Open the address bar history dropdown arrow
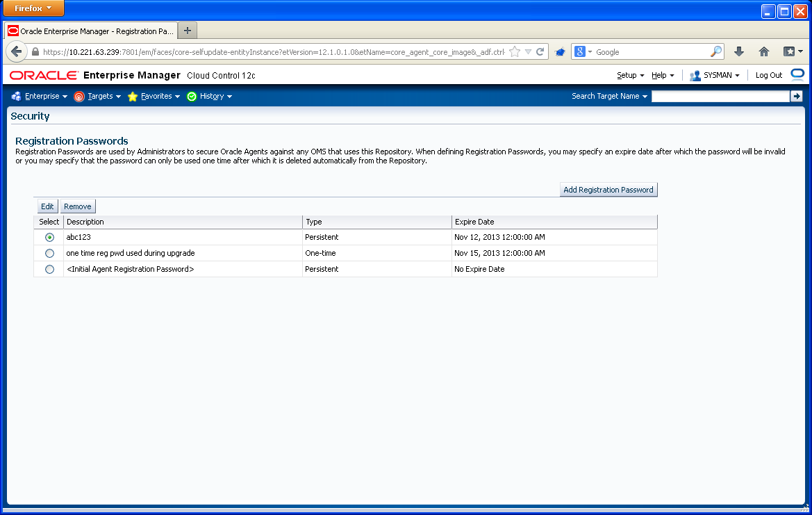 click(x=528, y=52)
